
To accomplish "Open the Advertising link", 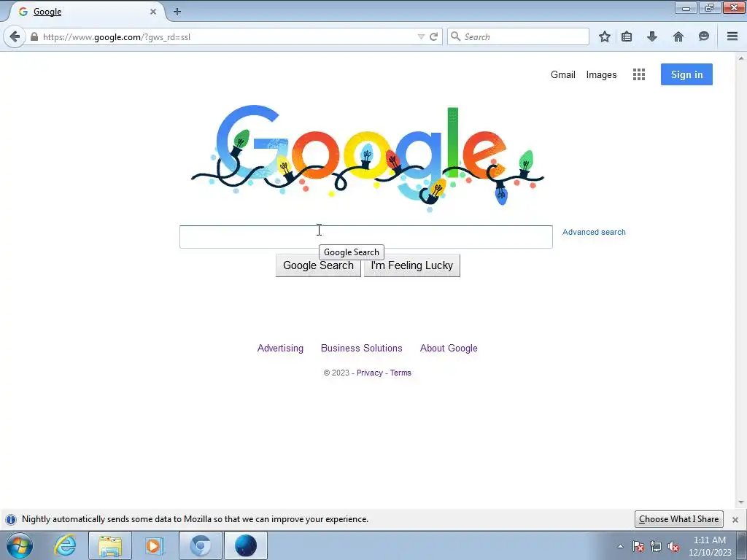I will point(280,348).
